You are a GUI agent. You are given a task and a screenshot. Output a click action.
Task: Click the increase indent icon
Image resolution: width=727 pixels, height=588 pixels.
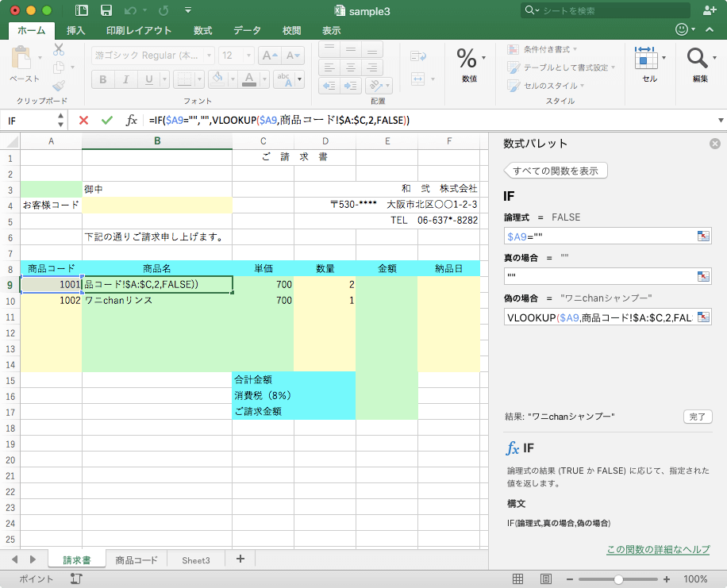[351, 86]
